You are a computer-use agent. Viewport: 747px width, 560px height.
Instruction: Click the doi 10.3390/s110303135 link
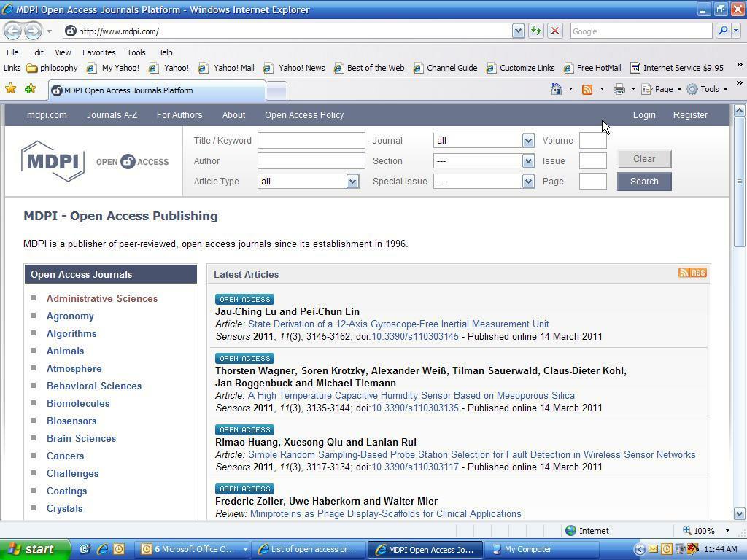(415, 408)
